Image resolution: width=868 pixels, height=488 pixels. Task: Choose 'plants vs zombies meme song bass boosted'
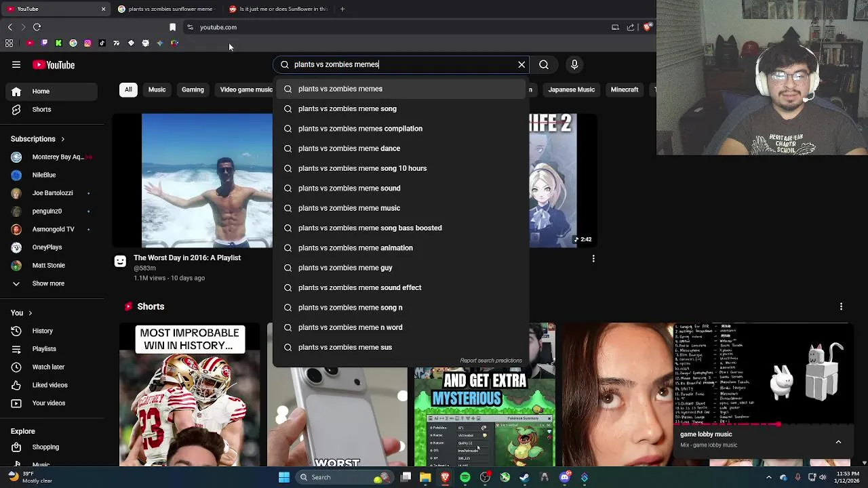(400, 228)
